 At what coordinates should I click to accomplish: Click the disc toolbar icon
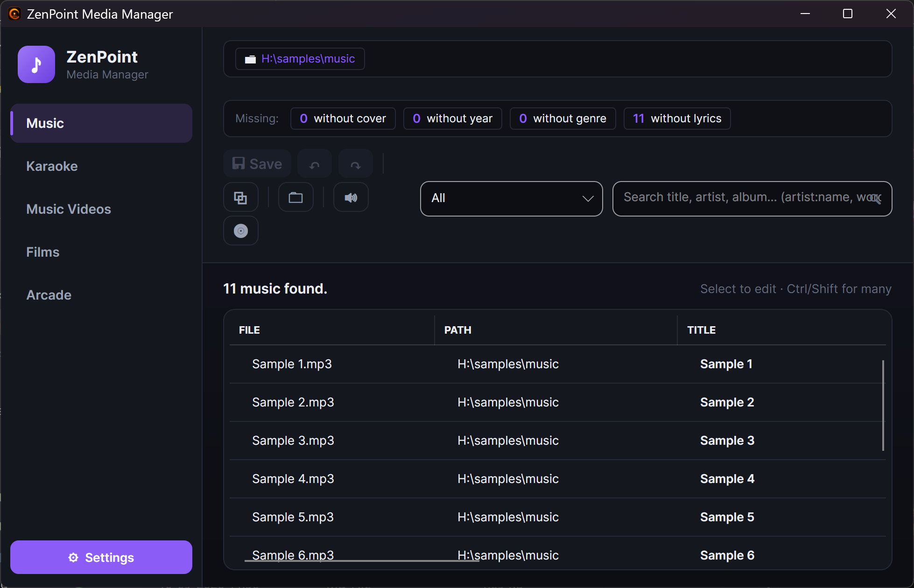(x=241, y=231)
